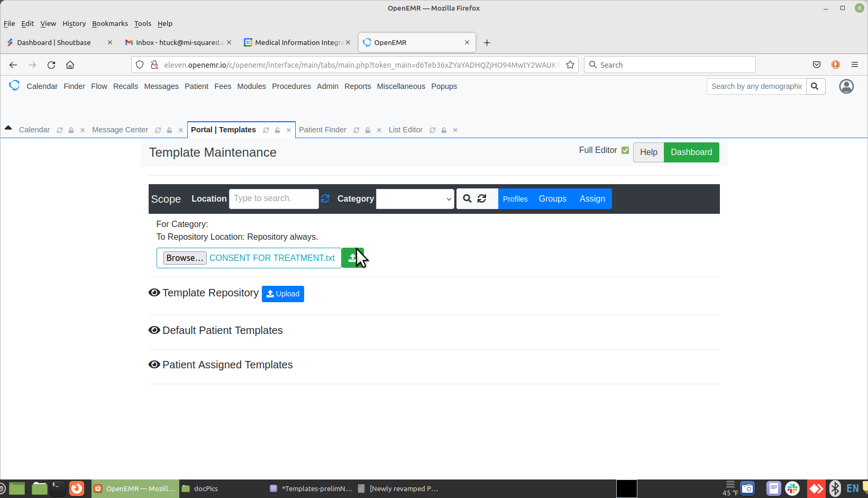Uncheck the Full Editor checkbox

(625, 150)
